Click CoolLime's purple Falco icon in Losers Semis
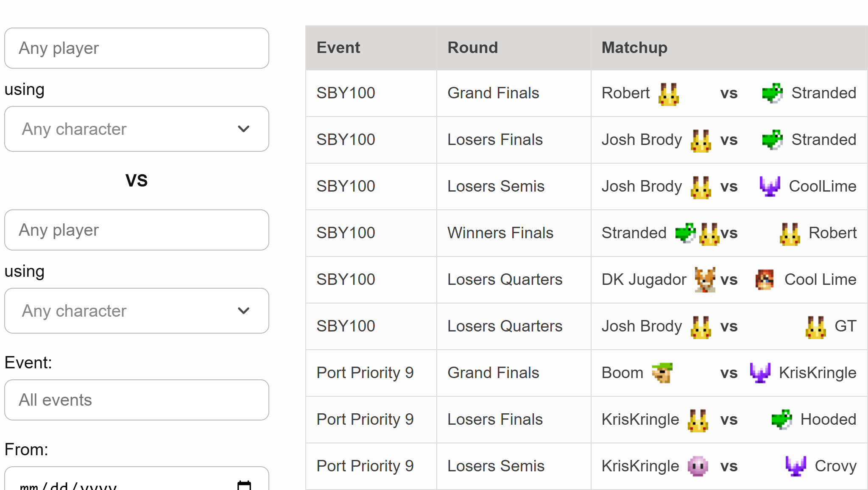 (769, 187)
